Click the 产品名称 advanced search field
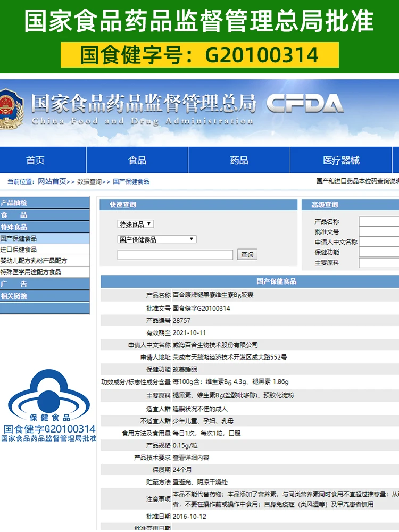This screenshot has height=532, width=399. click(x=379, y=221)
